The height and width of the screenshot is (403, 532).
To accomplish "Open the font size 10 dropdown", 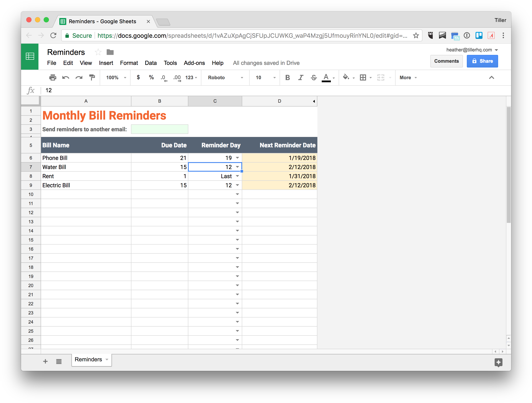I will (x=265, y=78).
